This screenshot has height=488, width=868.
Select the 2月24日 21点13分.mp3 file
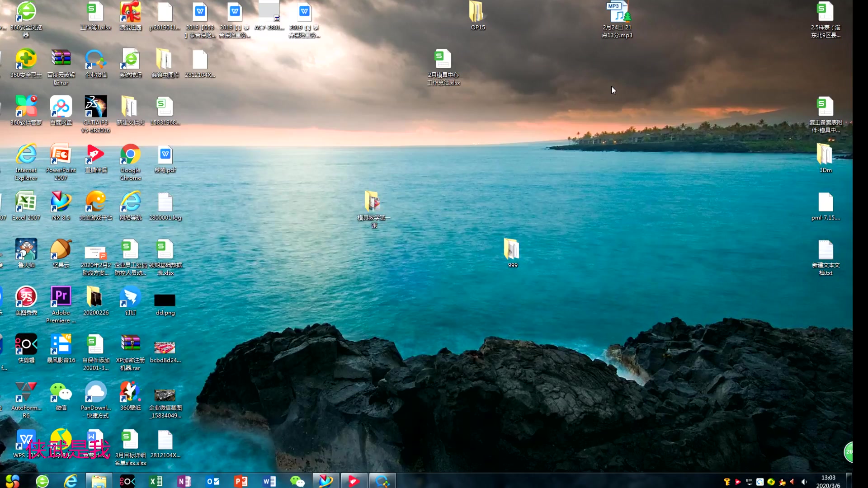pos(617,19)
